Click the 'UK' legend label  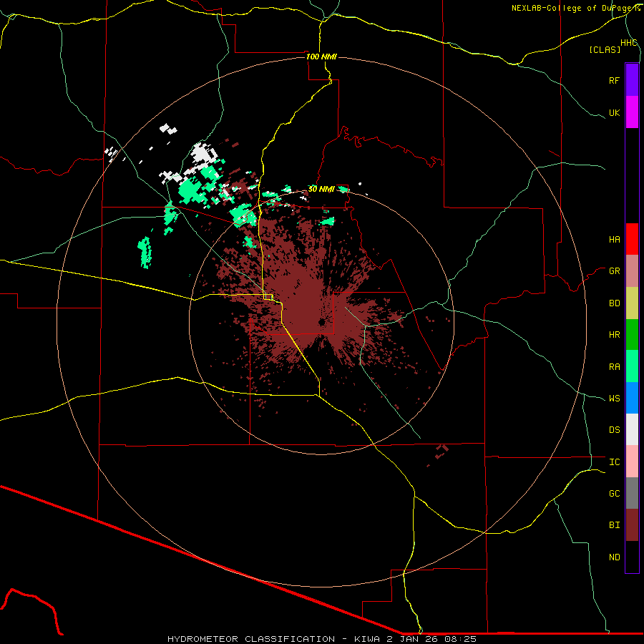pos(614,112)
